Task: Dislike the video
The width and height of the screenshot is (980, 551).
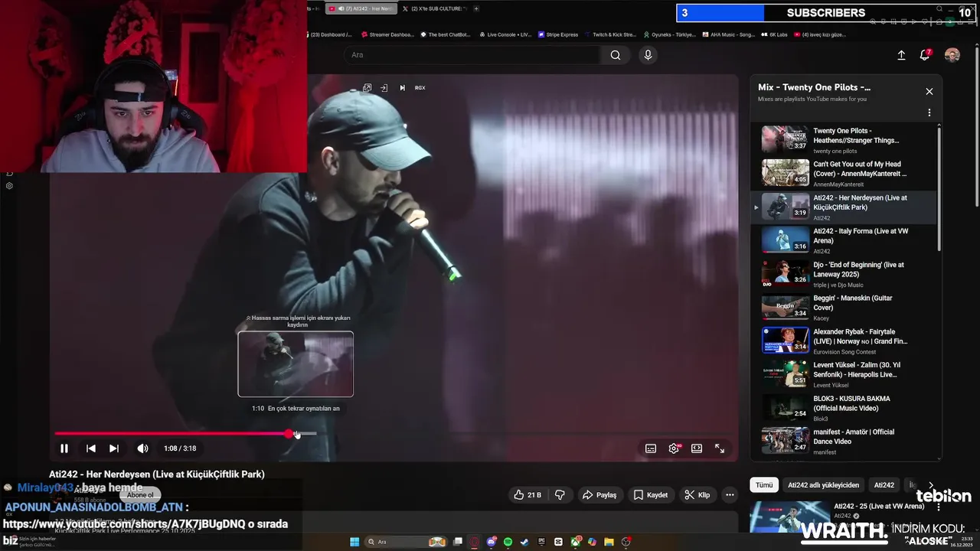Action: [560, 495]
